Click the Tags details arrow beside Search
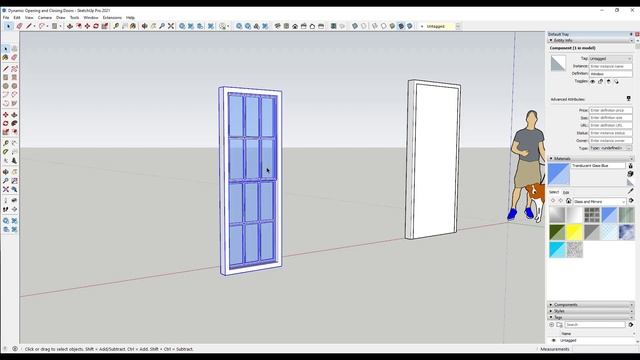This screenshot has width=640, height=360. click(x=631, y=325)
